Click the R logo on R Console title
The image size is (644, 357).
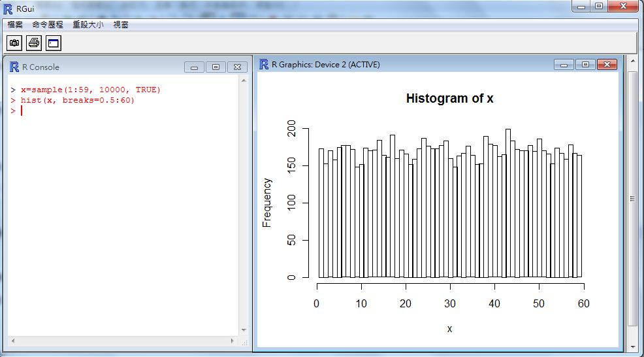(14, 67)
